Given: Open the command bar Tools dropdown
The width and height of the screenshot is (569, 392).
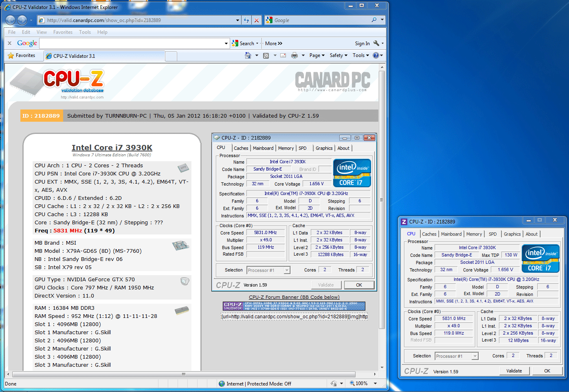Looking at the screenshot, I should pos(361,55).
